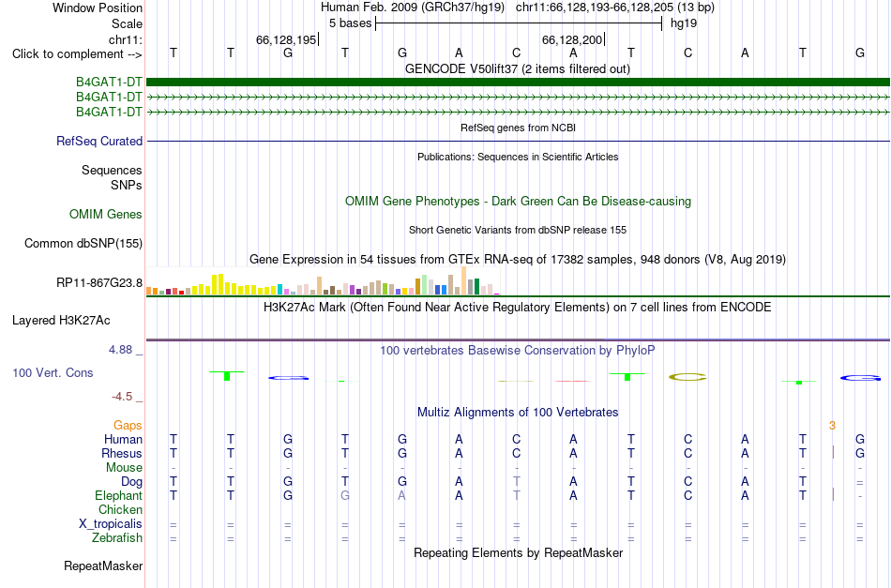Open the OMIM Genes track label

[106, 214]
